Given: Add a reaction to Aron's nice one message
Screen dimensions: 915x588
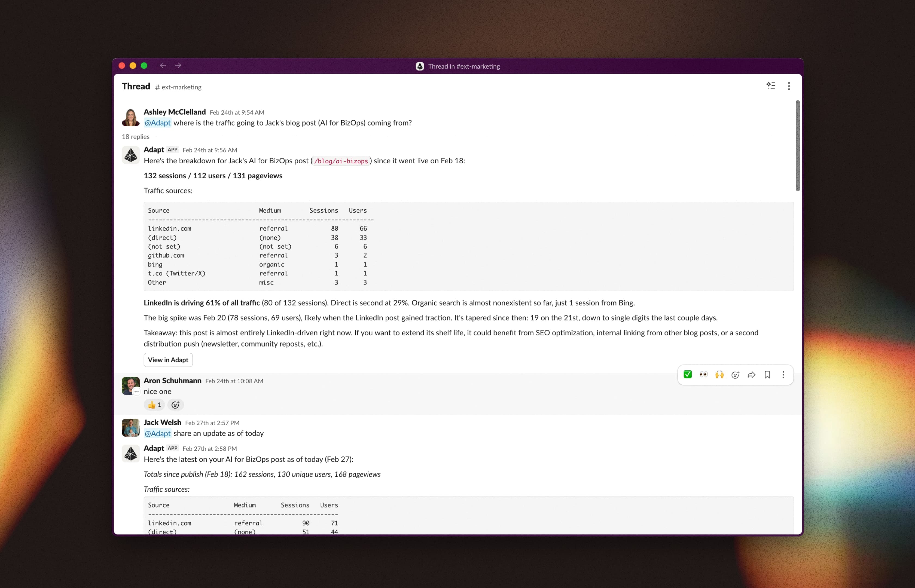Looking at the screenshot, I should pos(175,404).
